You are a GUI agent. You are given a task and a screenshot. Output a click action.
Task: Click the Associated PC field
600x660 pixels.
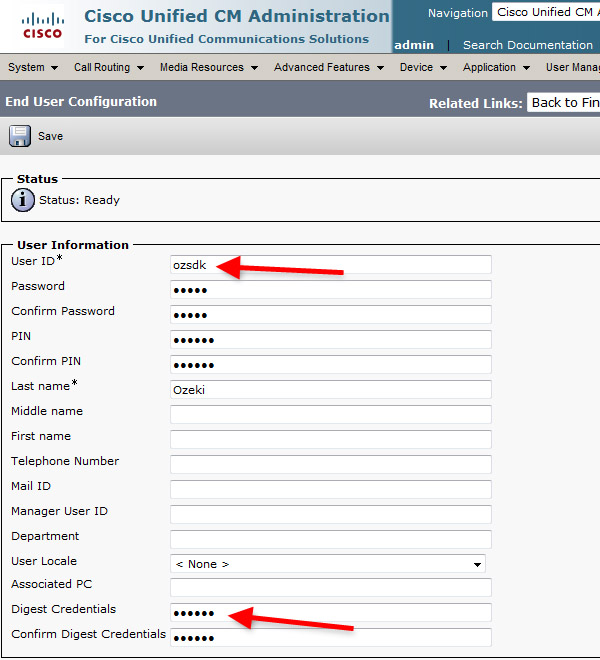click(331, 588)
